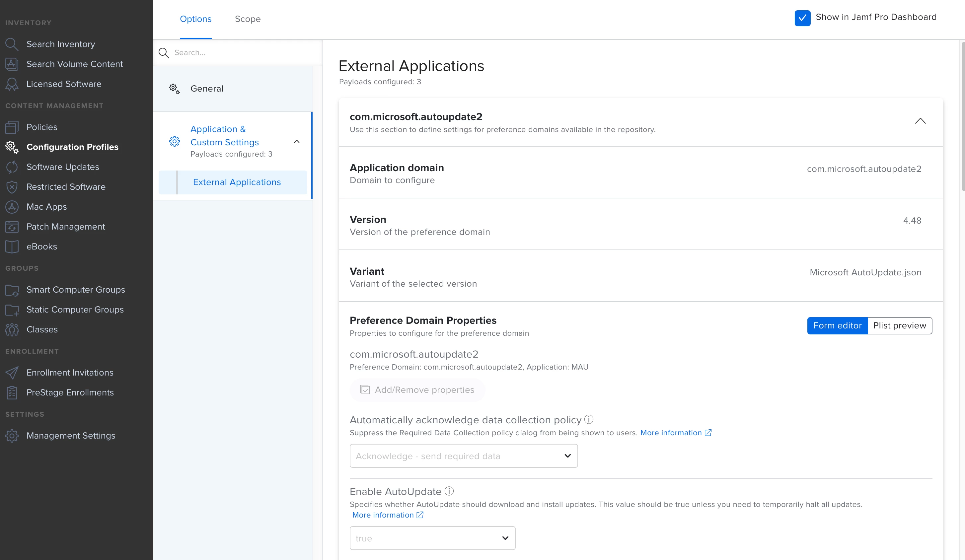Open the Enable AutoUpdate true dropdown

[x=432, y=538]
